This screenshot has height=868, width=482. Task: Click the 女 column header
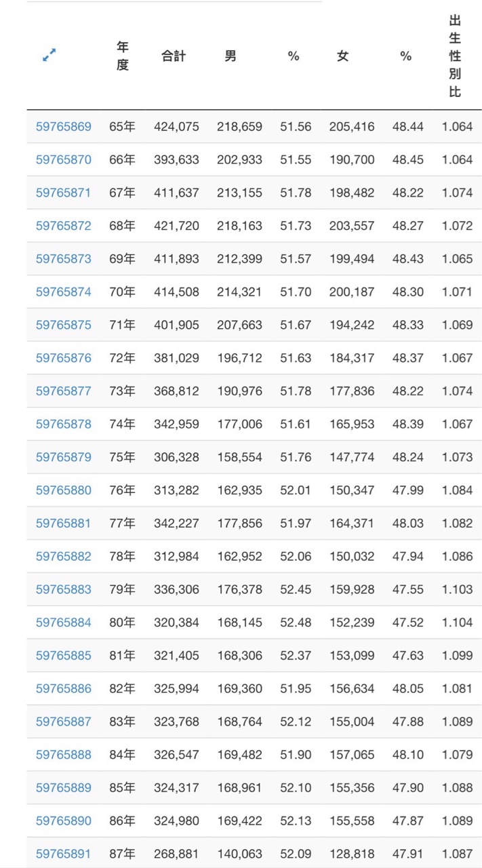[x=343, y=56]
